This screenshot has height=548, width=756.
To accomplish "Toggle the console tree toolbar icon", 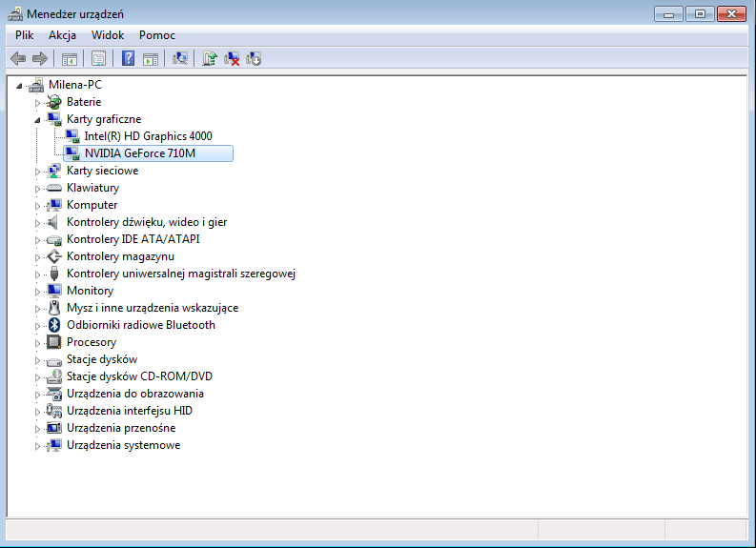I will pos(70,59).
